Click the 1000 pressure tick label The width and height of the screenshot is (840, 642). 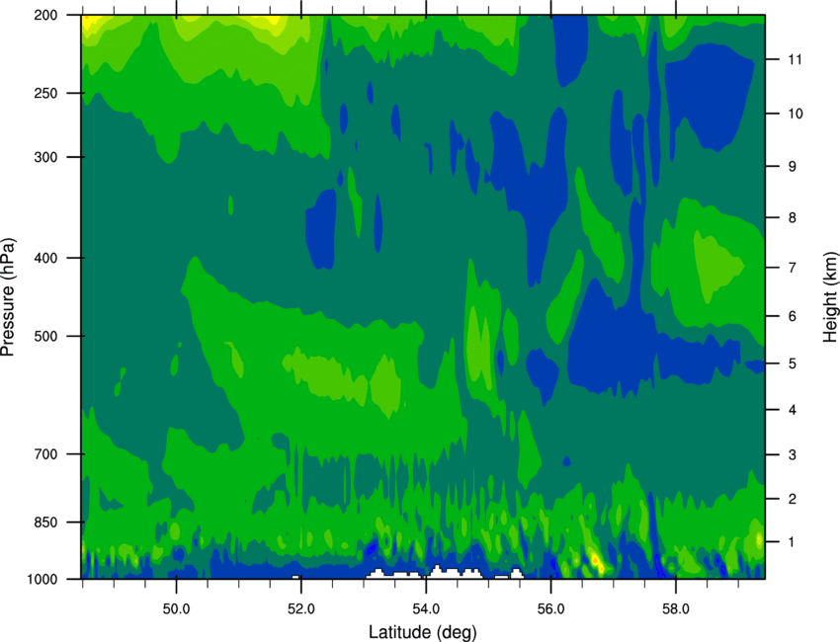(x=42, y=579)
